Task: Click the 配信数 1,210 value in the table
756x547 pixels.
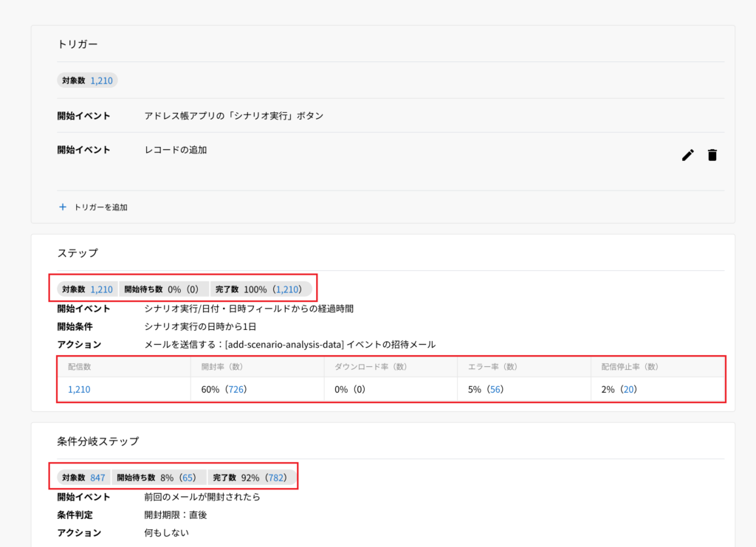Action: pyautogui.click(x=79, y=389)
